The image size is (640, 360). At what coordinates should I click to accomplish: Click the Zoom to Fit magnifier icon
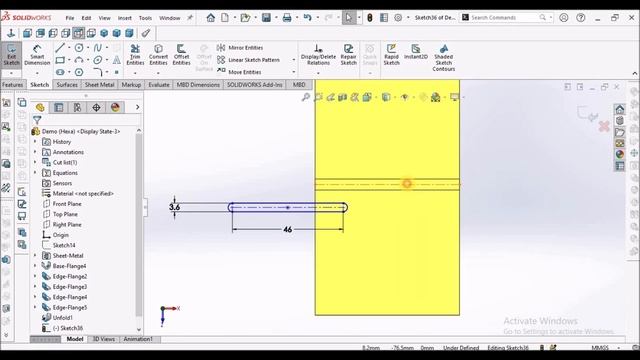coord(306,97)
